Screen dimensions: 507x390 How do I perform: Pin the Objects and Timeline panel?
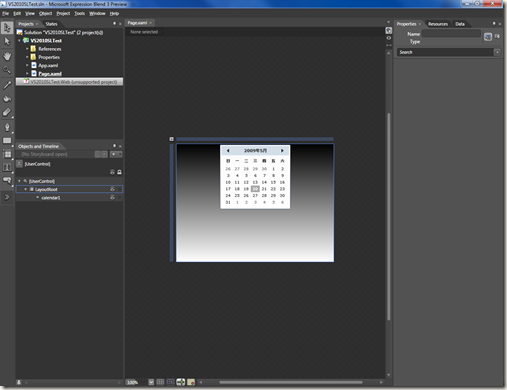click(x=114, y=146)
